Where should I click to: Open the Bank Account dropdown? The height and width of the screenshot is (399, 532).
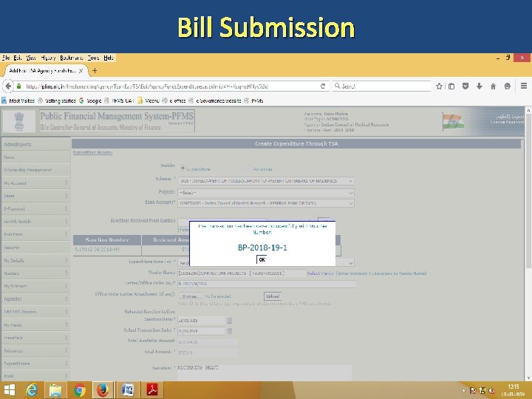point(266,203)
